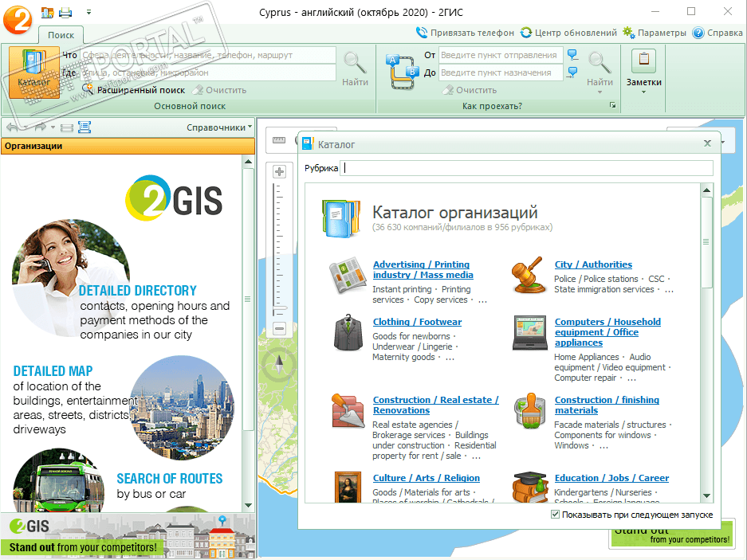Open the Clothing / Footwear link
The height and width of the screenshot is (560, 747).
point(417,322)
